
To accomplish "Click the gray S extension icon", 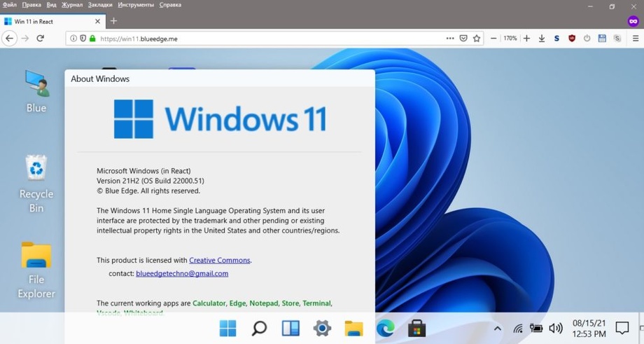I will (x=617, y=39).
